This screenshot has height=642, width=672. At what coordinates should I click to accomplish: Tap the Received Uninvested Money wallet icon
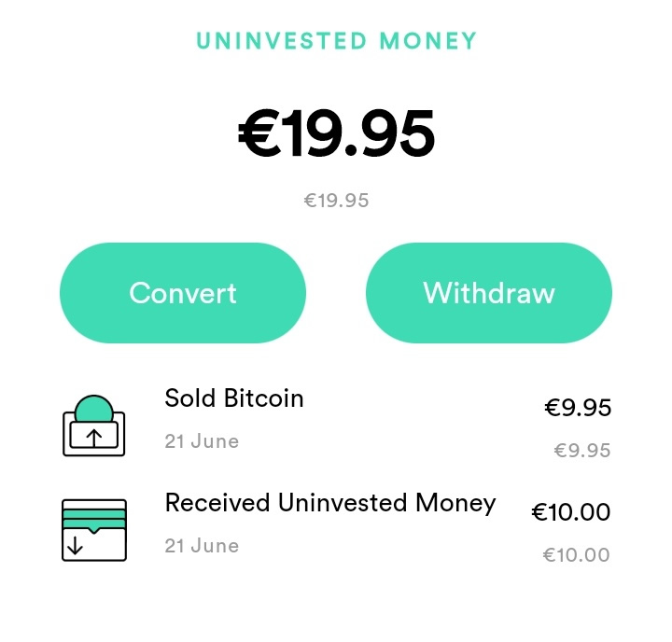click(94, 530)
